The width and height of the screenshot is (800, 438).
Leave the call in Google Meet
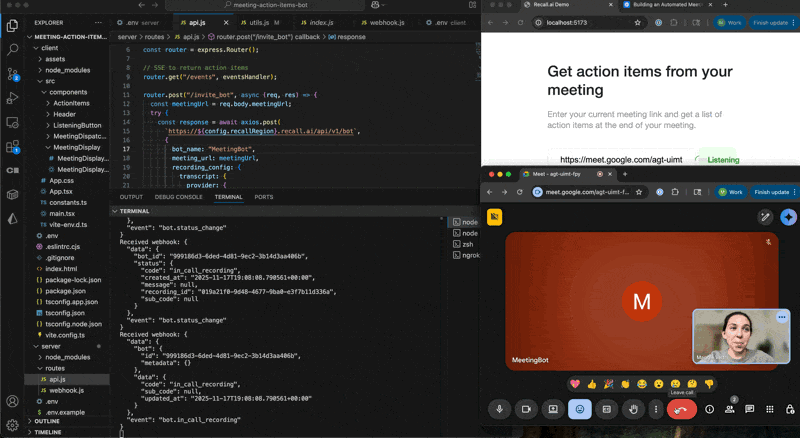pyautogui.click(x=682, y=409)
